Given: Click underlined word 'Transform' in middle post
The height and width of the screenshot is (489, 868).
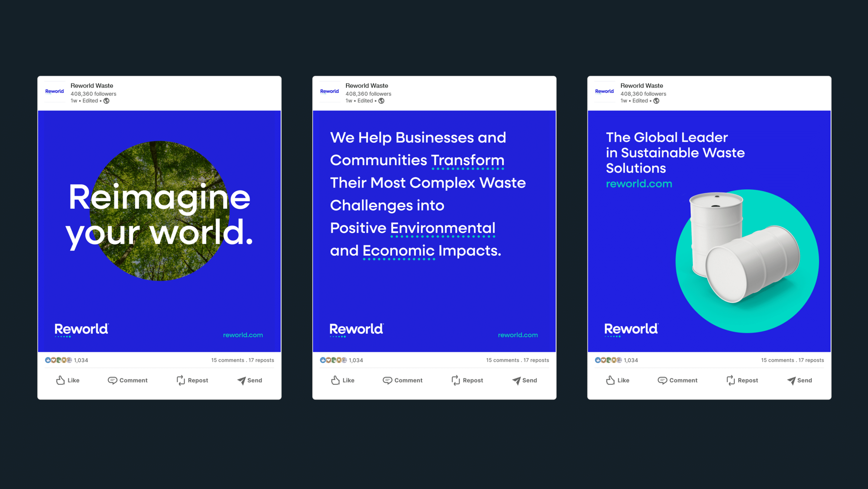Looking at the screenshot, I should click(x=468, y=160).
